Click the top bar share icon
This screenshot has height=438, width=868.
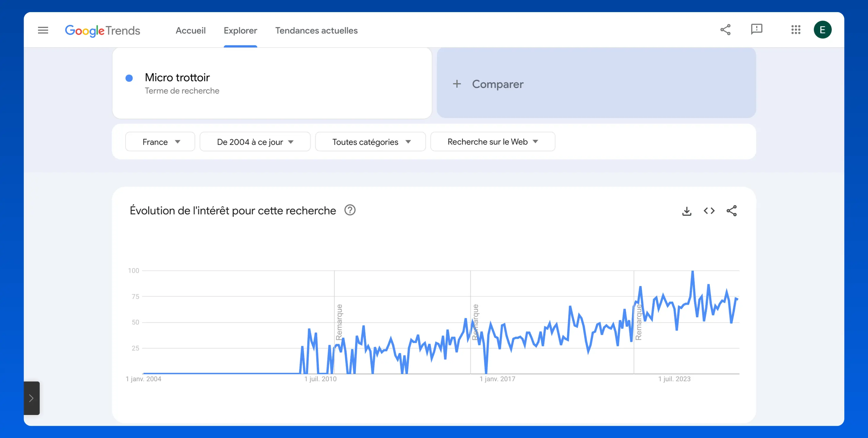(x=725, y=30)
